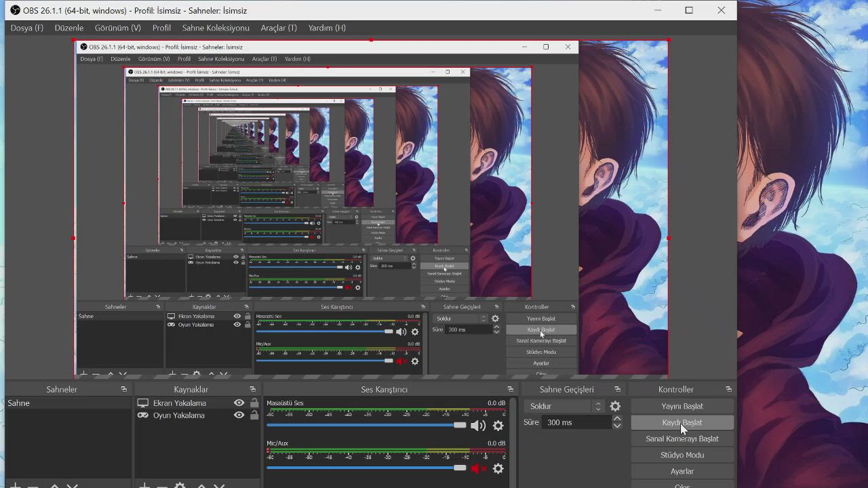The image size is (868, 488).
Task: Open the Sahne Koleksiyonu menu
Action: coord(216,28)
